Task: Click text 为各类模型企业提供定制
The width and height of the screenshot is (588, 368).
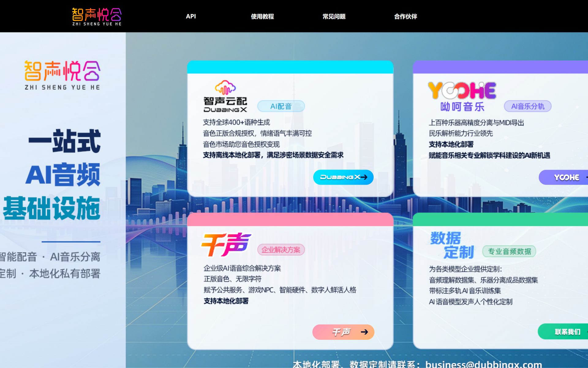Action: [x=465, y=269]
